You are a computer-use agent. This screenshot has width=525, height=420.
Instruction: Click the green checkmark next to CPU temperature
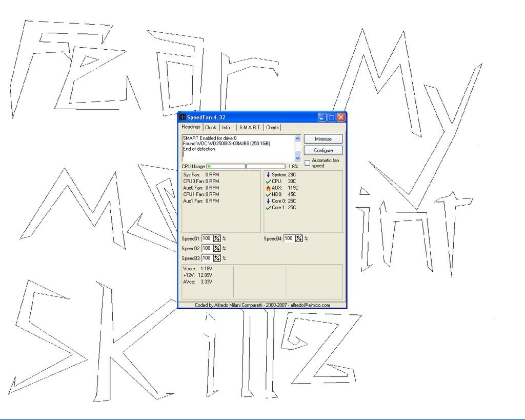[268, 182]
